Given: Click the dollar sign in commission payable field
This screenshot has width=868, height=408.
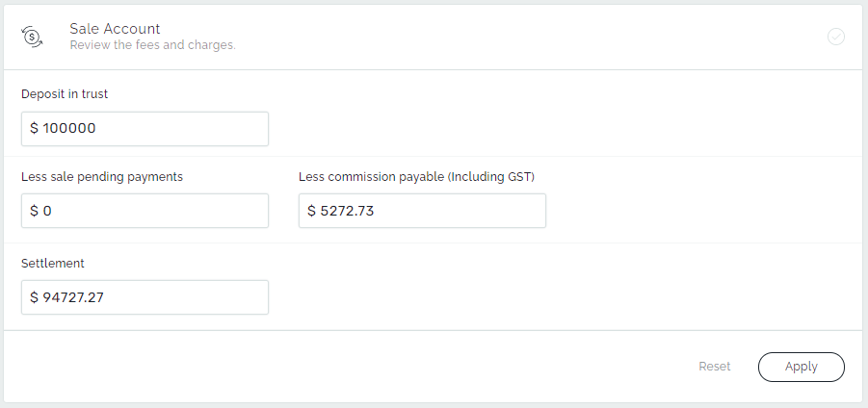Looking at the screenshot, I should pos(312,211).
